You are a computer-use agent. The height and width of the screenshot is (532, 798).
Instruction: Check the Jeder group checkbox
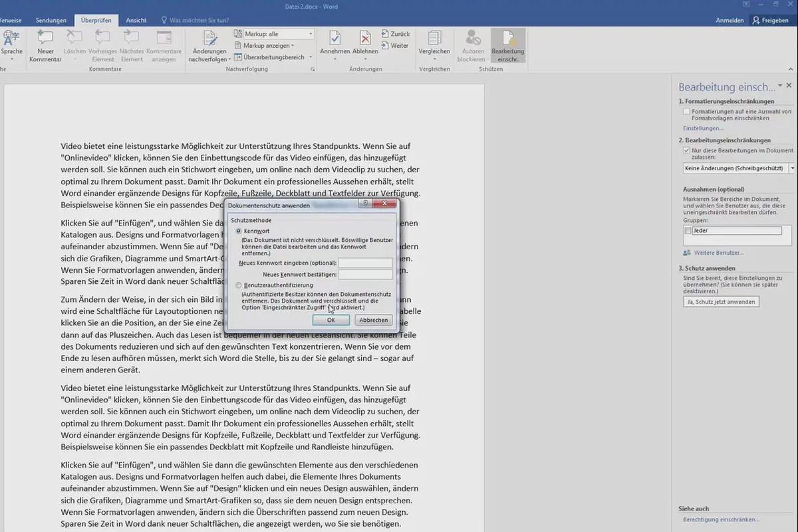pyautogui.click(x=688, y=231)
